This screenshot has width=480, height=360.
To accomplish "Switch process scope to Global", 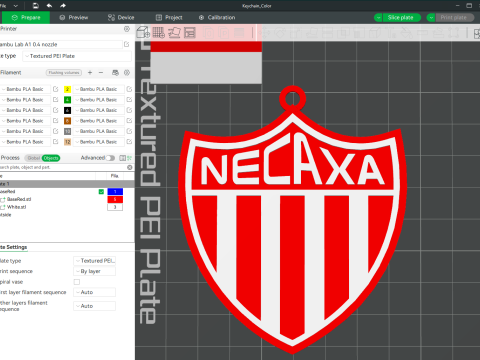I will (x=33, y=158).
